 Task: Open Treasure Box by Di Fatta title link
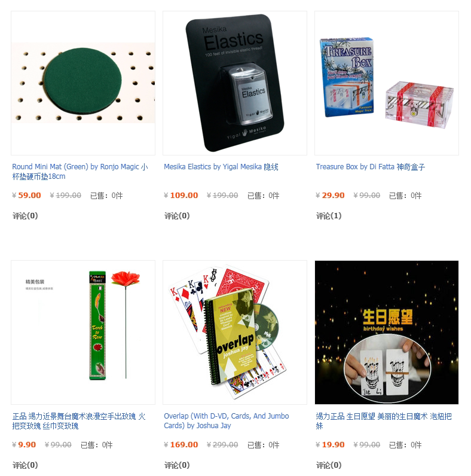coord(370,167)
